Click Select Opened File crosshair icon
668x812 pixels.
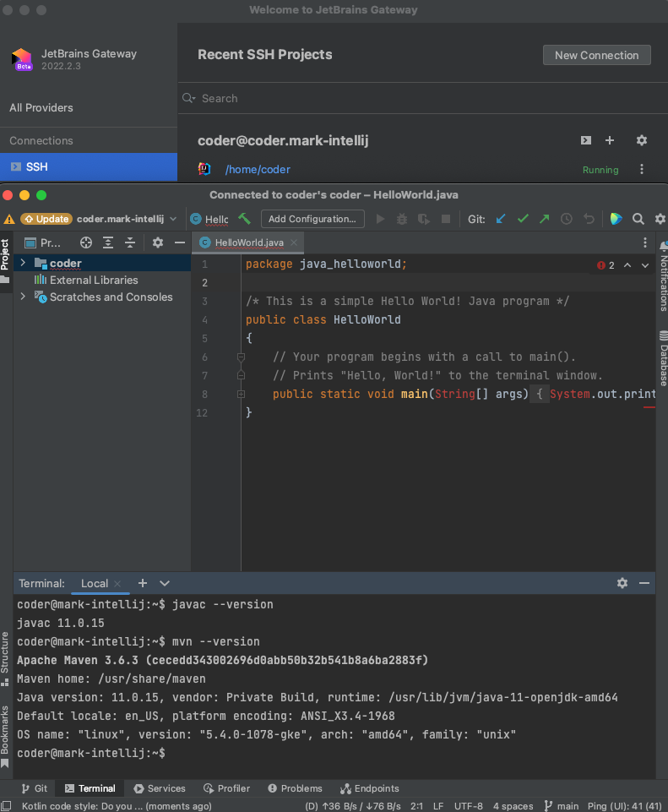coord(86,243)
